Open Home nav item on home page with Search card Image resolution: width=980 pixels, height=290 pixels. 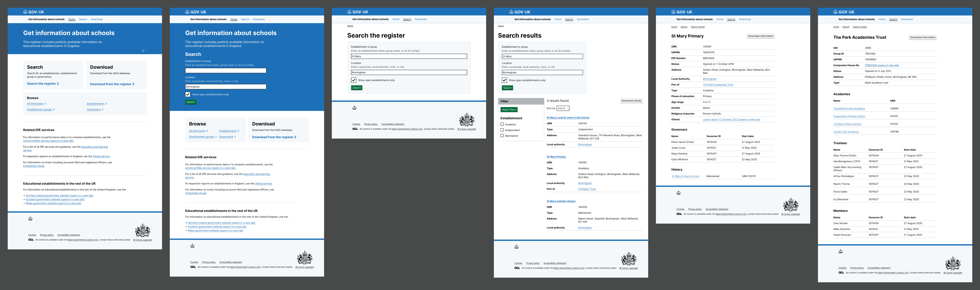point(72,19)
